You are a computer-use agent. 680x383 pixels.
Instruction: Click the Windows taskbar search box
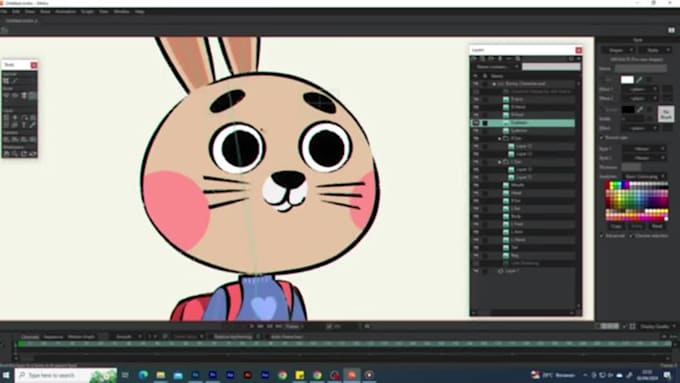click(x=66, y=375)
